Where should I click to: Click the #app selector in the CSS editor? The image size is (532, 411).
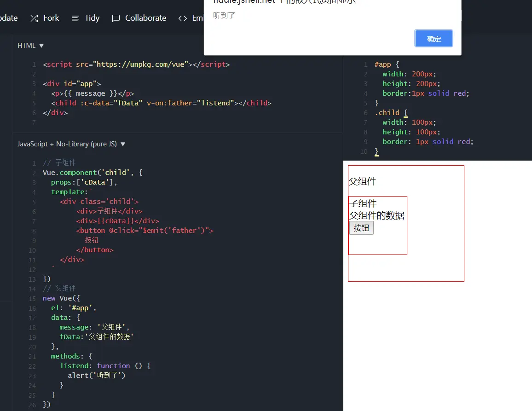pyautogui.click(x=383, y=64)
